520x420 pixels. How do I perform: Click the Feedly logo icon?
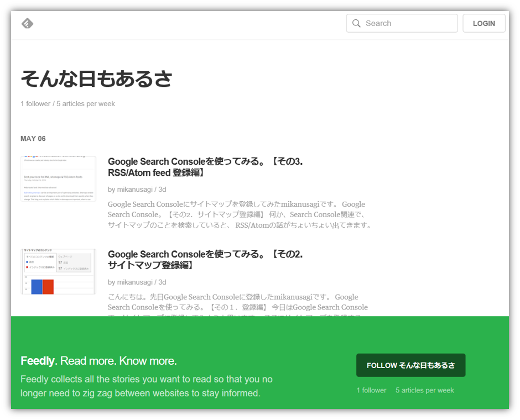27,24
